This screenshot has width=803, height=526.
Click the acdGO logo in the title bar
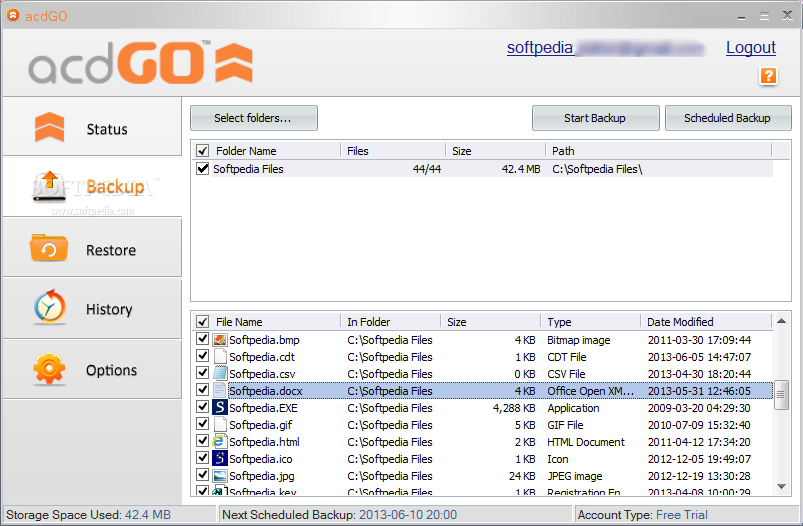(13, 15)
